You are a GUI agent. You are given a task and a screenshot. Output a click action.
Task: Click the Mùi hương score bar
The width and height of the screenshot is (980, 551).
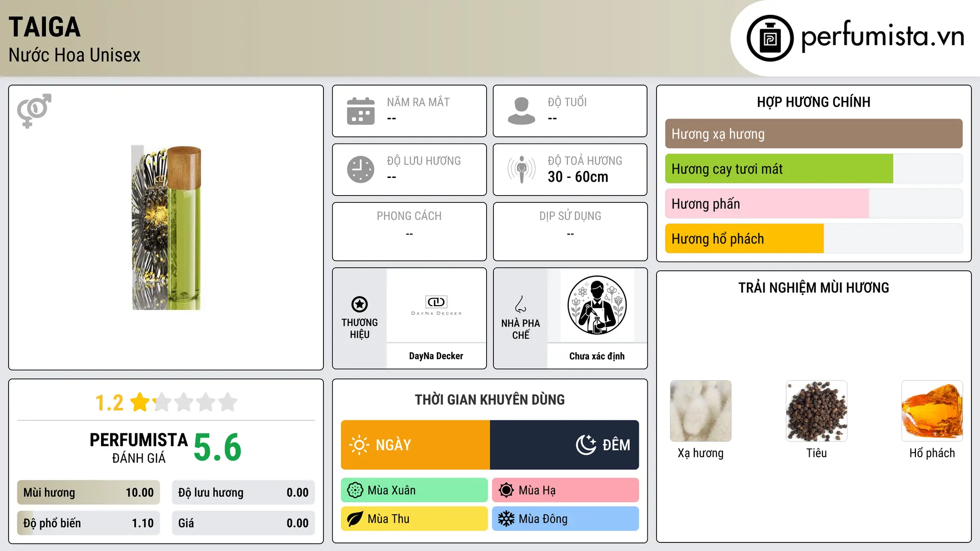pyautogui.click(x=89, y=493)
